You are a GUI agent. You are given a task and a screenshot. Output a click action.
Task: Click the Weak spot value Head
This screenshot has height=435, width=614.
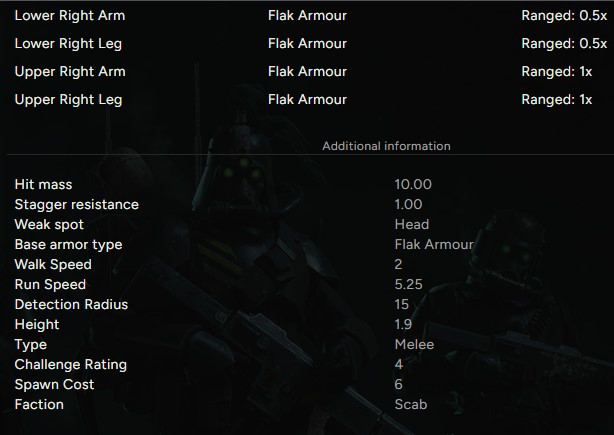click(x=412, y=225)
